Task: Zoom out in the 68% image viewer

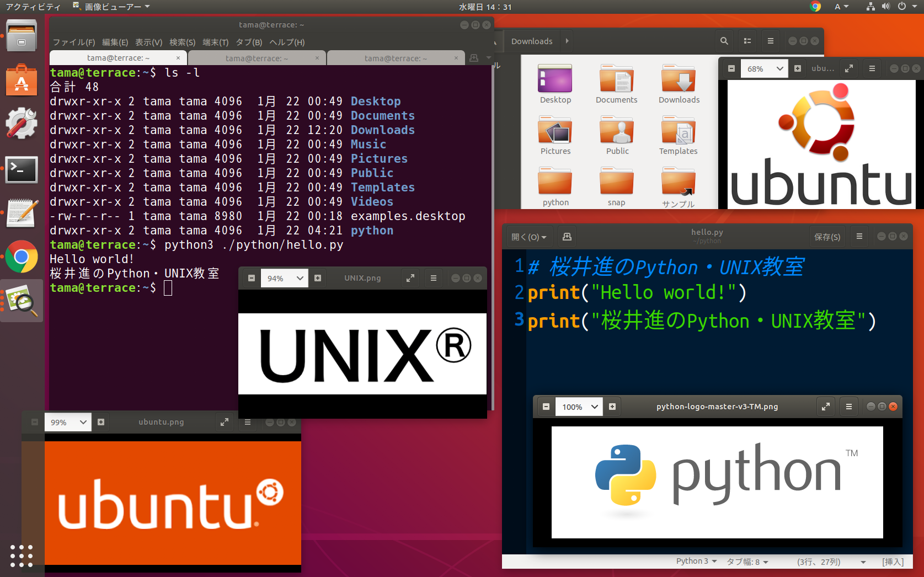Action: pyautogui.click(x=731, y=68)
